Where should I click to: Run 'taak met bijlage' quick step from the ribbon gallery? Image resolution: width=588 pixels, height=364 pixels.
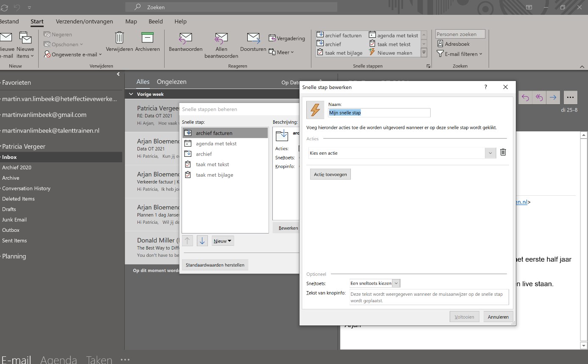[339, 53]
